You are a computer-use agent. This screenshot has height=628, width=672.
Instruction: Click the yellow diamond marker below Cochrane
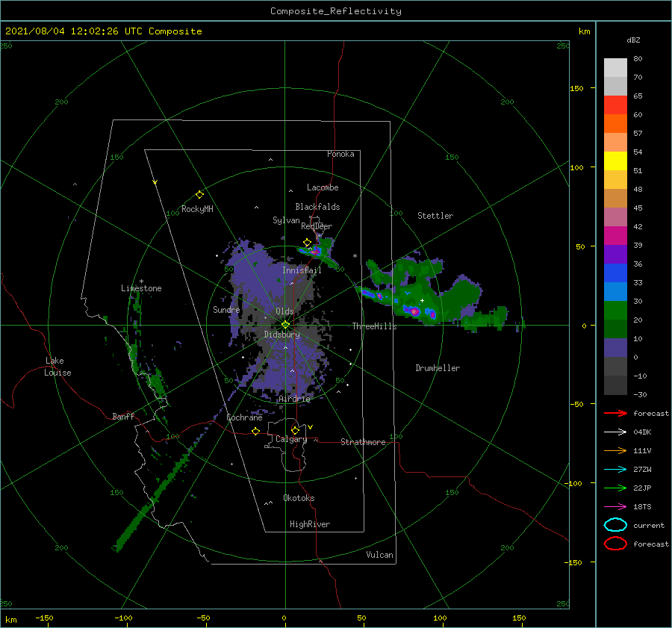pos(256,431)
